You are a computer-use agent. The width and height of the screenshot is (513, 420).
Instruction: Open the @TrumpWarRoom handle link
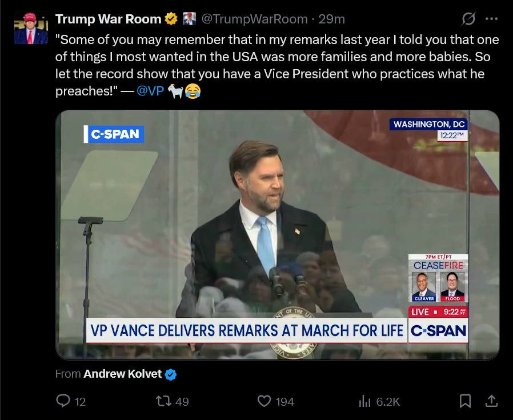pos(254,19)
